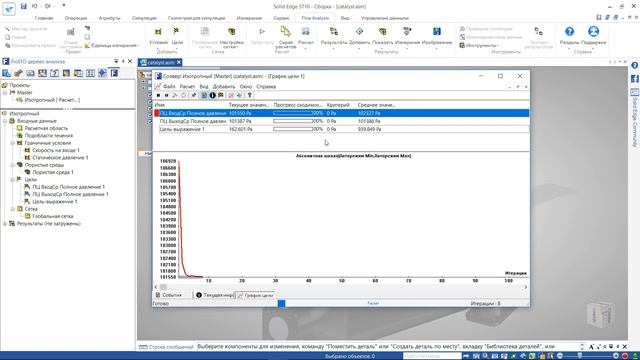Select Статическое давление 1 in tree
640x360 pixels.
60,158
